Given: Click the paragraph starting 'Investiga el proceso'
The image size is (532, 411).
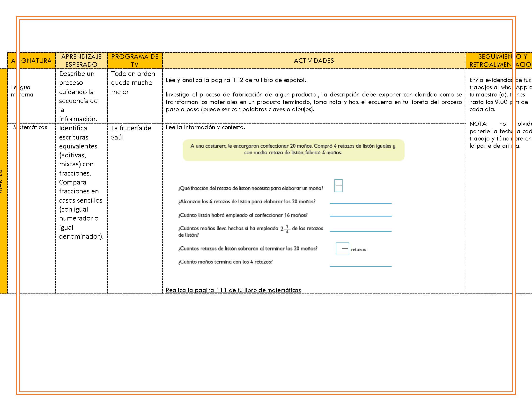Looking at the screenshot, I should point(314,102).
